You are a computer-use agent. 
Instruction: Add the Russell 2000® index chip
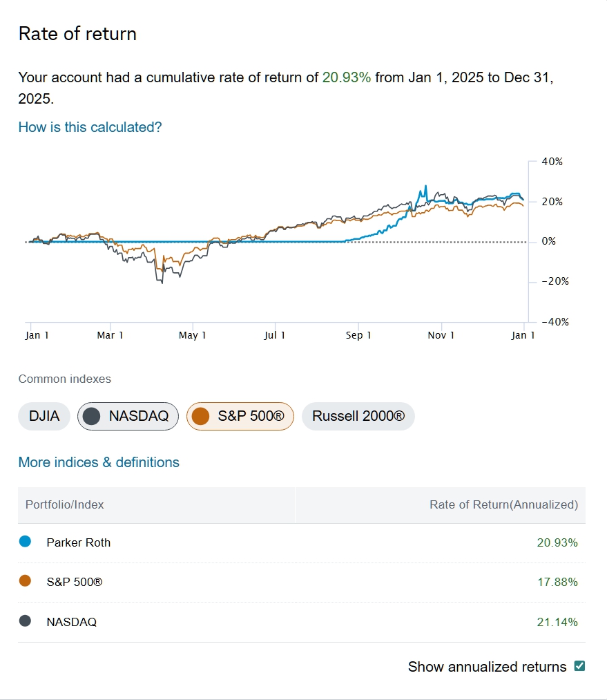pos(358,416)
